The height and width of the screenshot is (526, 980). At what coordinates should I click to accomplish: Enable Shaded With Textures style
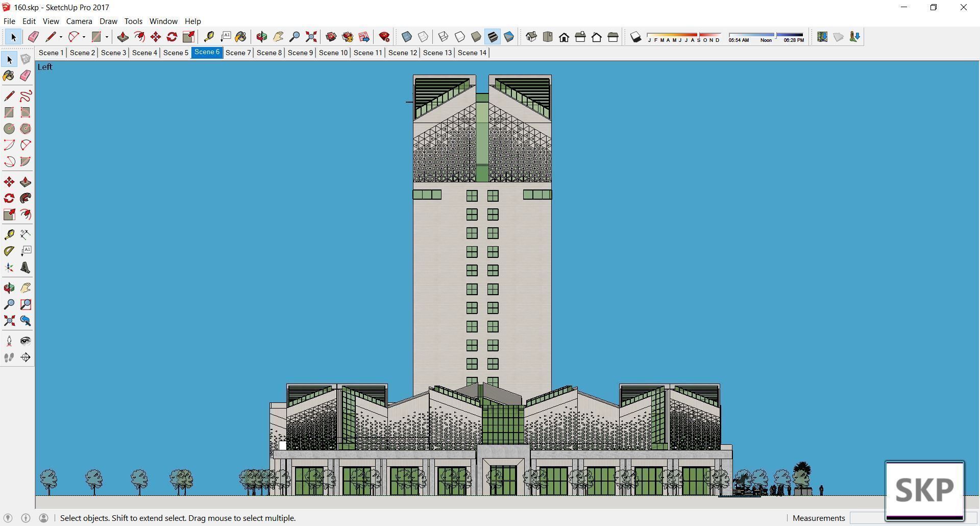coord(493,37)
